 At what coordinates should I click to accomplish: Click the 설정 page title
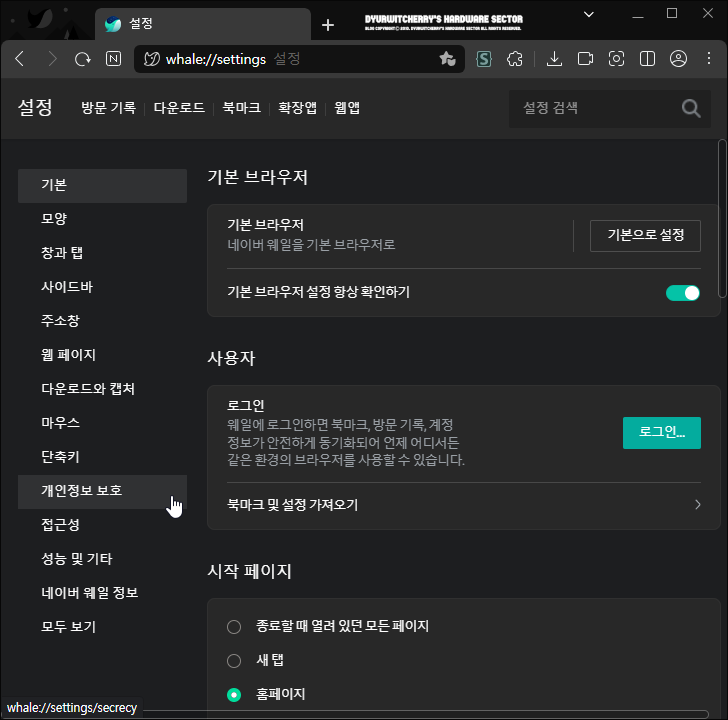click(x=35, y=108)
